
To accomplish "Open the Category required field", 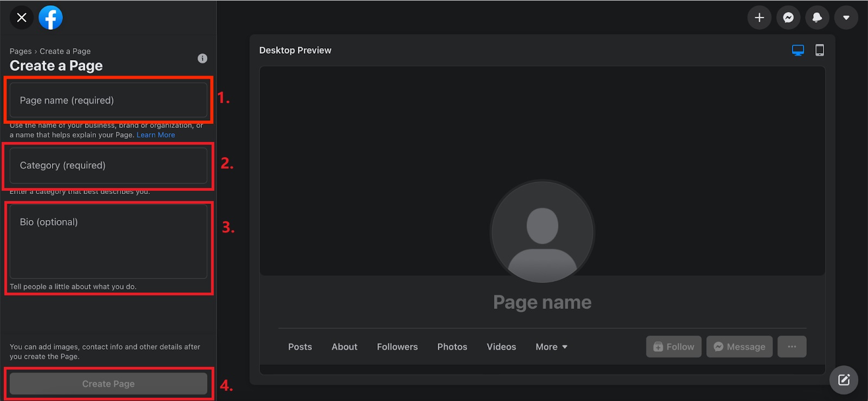I will [108, 165].
